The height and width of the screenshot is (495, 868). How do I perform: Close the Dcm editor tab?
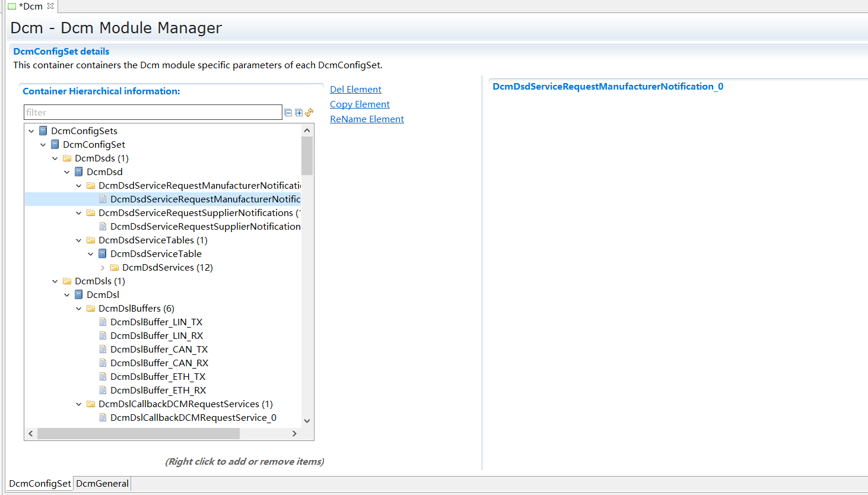[x=50, y=6]
